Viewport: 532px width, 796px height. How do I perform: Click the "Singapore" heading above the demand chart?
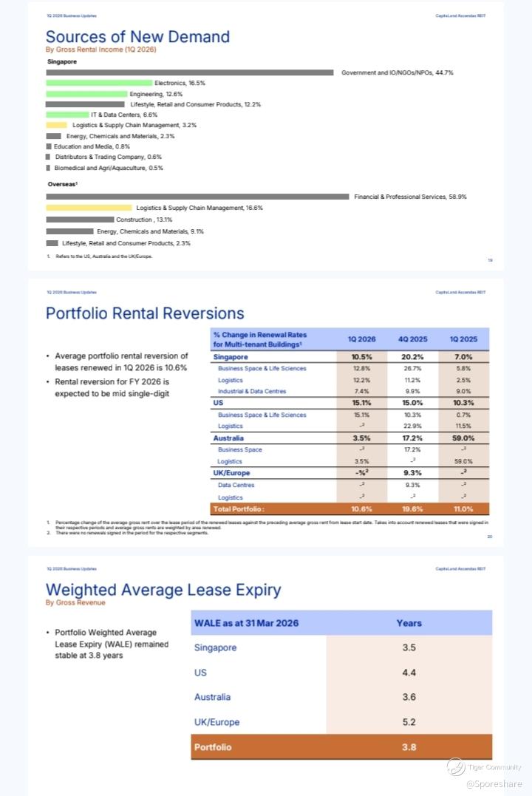(62, 61)
